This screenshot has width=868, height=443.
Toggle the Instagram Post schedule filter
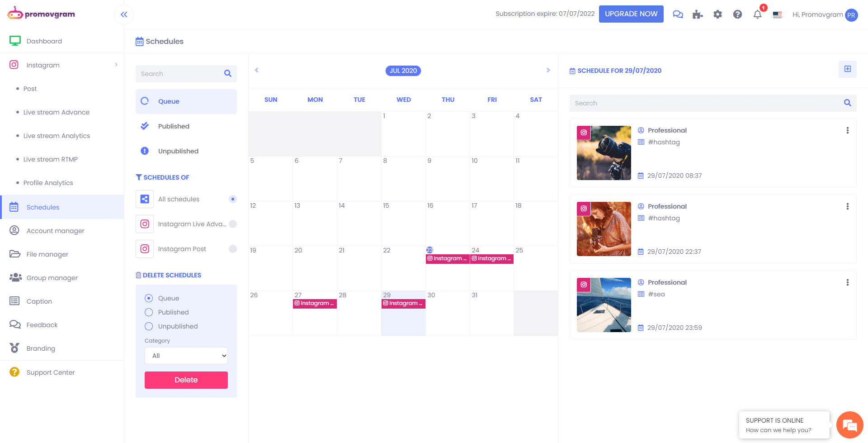(233, 249)
